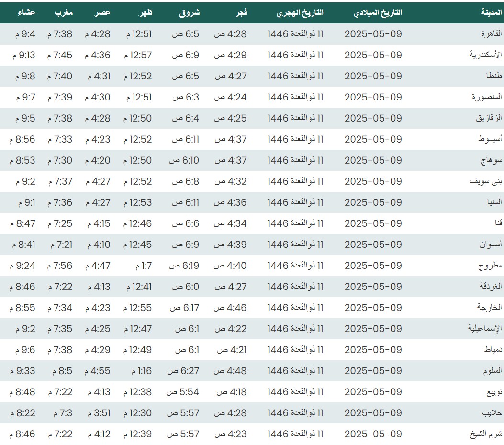Image resolution: width=504 pixels, height=445 pixels.
Task: Click the عصر column header
Action: tap(101, 13)
